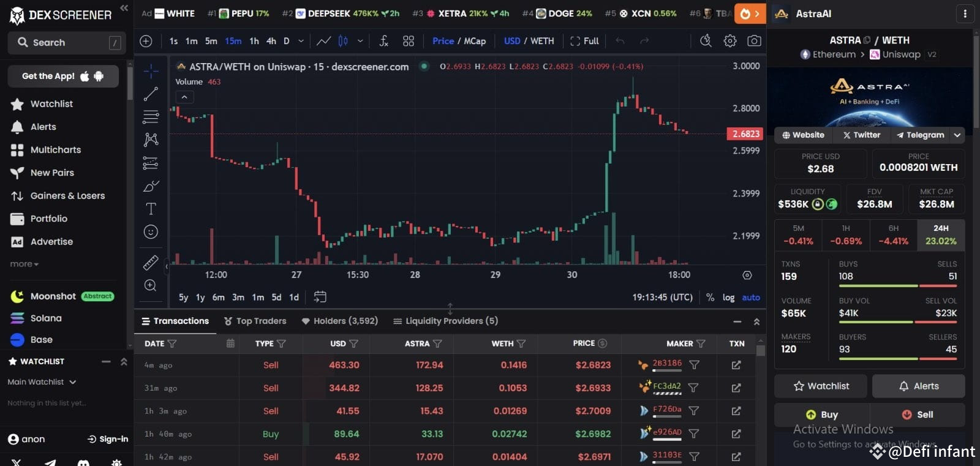Click the redo arrow in chart toolbar
980x466 pixels.
(644, 41)
